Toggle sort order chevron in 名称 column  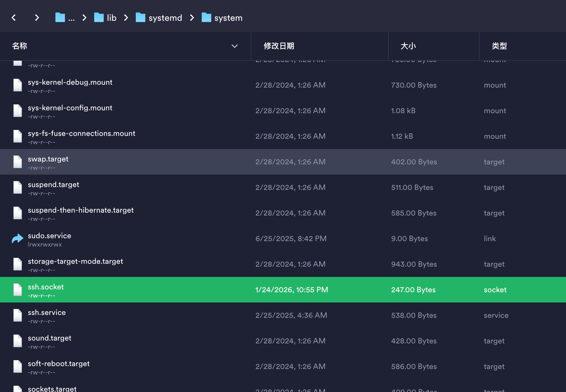(x=235, y=46)
